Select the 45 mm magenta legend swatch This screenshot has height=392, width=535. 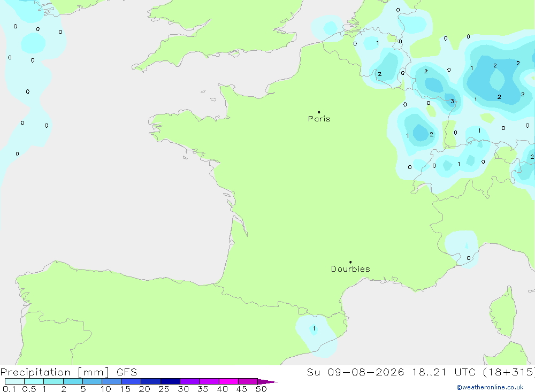coord(248,381)
